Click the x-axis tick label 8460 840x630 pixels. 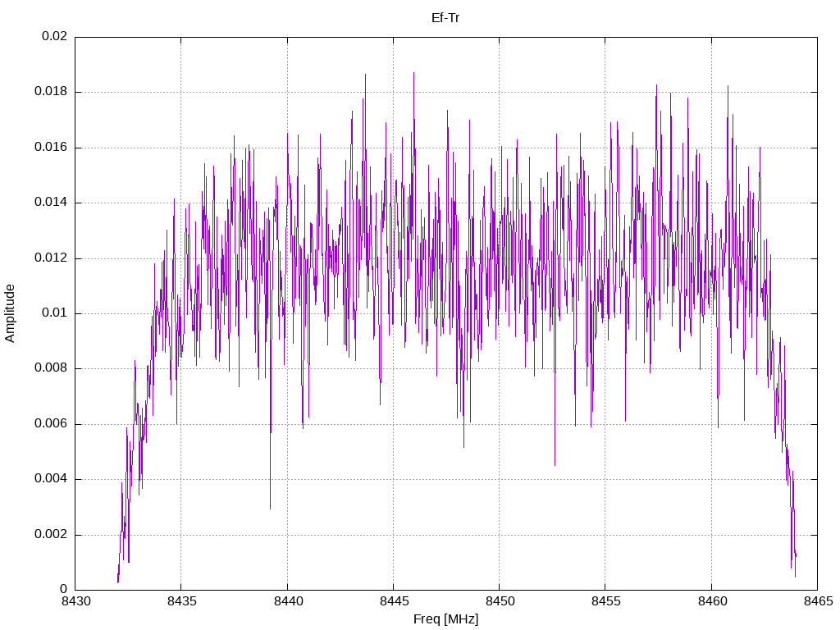713,601
